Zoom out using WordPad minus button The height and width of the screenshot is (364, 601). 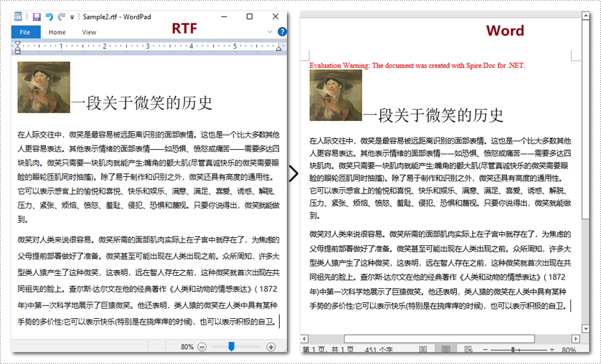(x=202, y=347)
